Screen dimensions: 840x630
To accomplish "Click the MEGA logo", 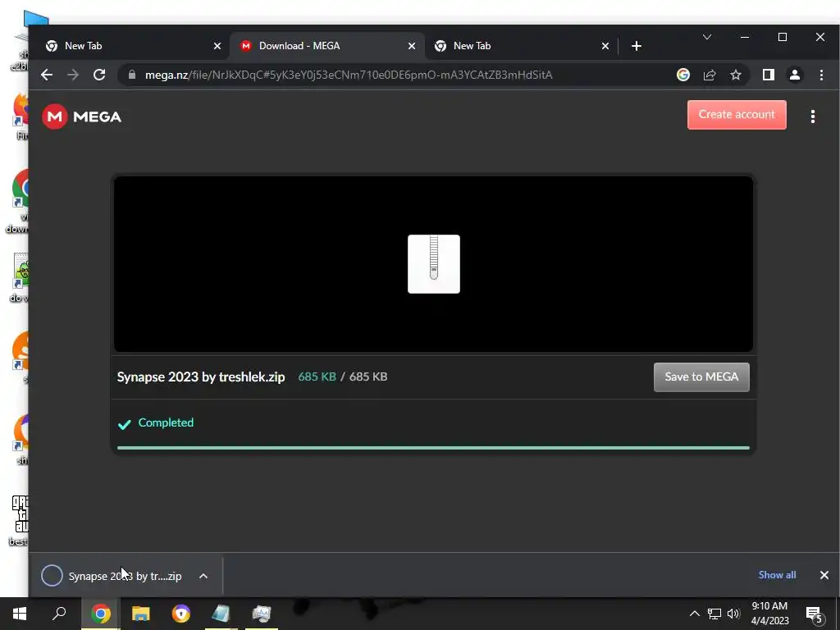I will point(82,116).
